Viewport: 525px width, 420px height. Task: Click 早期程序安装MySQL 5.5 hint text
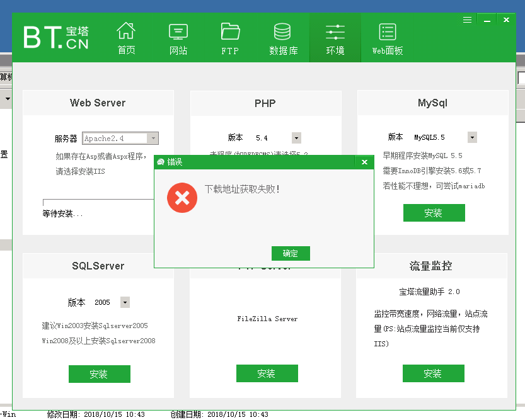click(x=422, y=156)
